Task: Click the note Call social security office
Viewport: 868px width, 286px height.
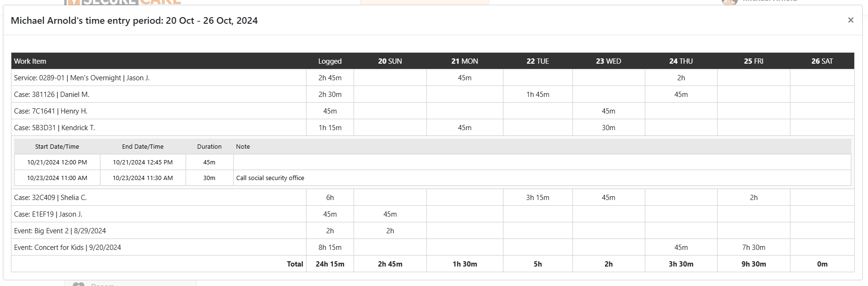Action: click(270, 178)
